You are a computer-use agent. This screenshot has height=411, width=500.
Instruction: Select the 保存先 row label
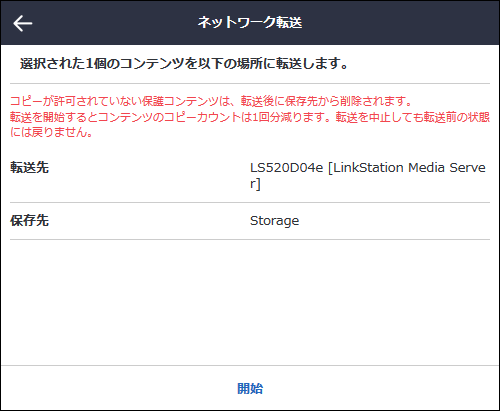click(30, 221)
